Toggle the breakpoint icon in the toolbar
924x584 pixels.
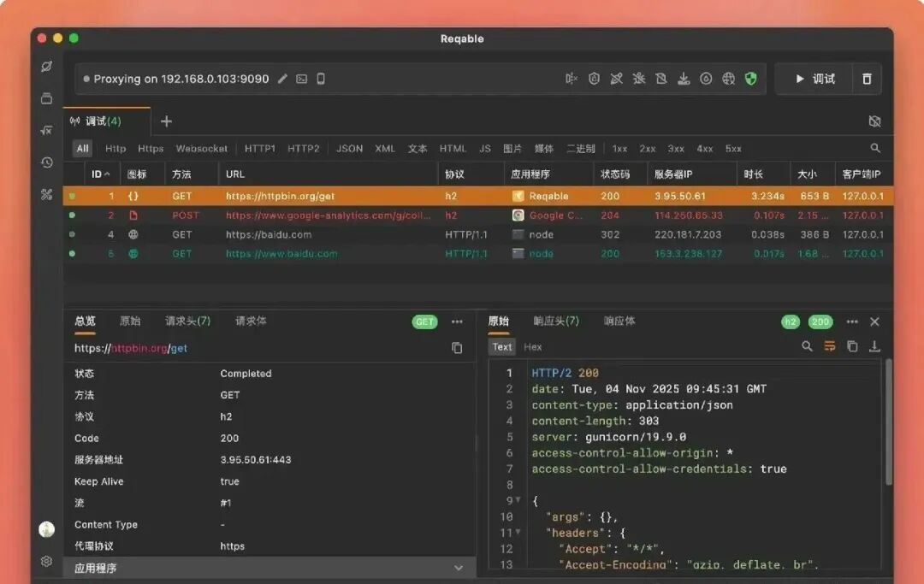click(572, 79)
